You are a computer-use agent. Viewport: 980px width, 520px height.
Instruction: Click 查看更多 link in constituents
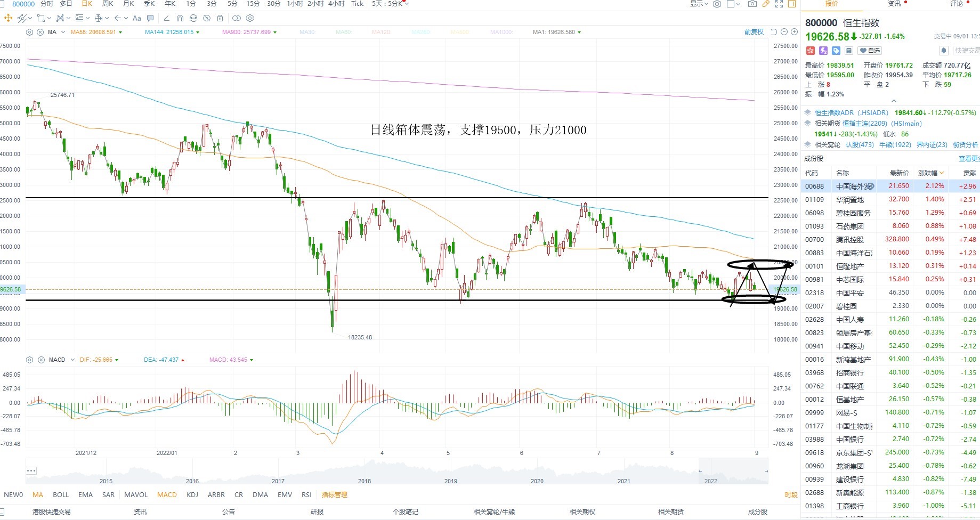tap(969, 159)
